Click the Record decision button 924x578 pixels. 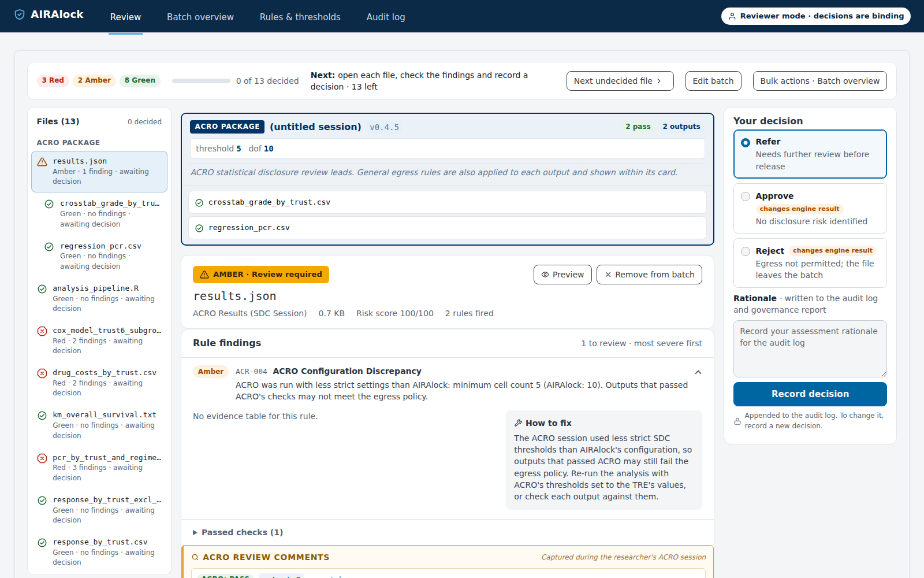(810, 394)
